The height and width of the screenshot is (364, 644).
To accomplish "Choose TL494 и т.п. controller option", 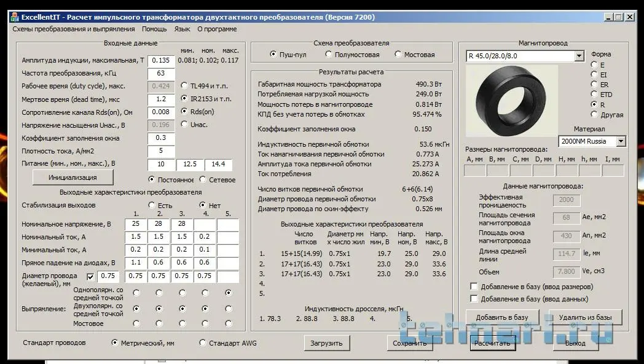I will pyautogui.click(x=184, y=86).
